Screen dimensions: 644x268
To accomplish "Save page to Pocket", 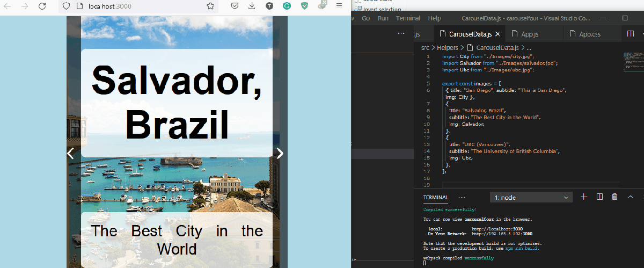I will tap(235, 6).
